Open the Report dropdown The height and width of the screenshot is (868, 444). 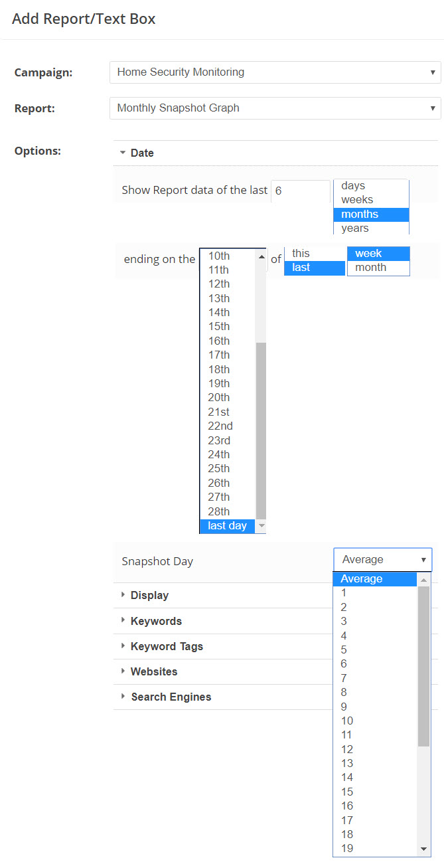(275, 108)
